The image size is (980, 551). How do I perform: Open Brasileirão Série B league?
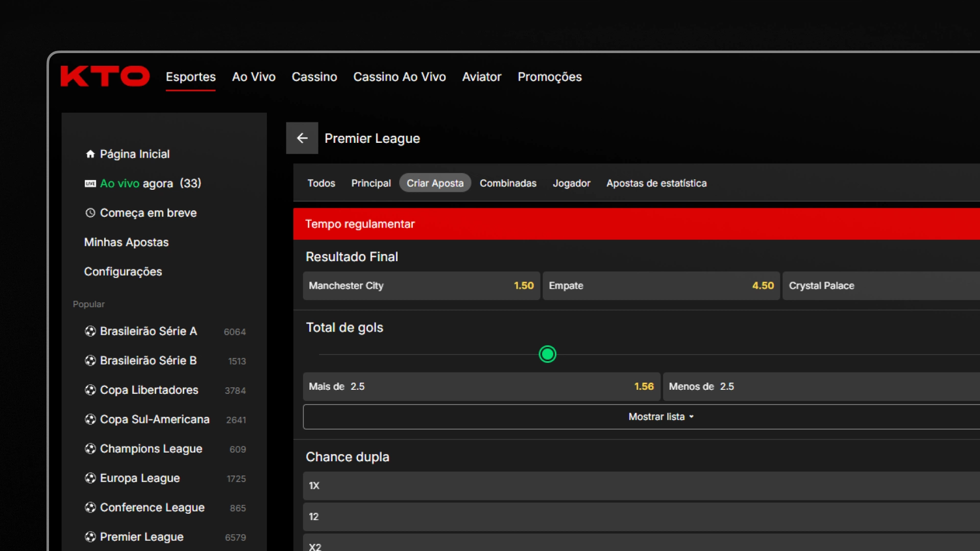point(149,361)
